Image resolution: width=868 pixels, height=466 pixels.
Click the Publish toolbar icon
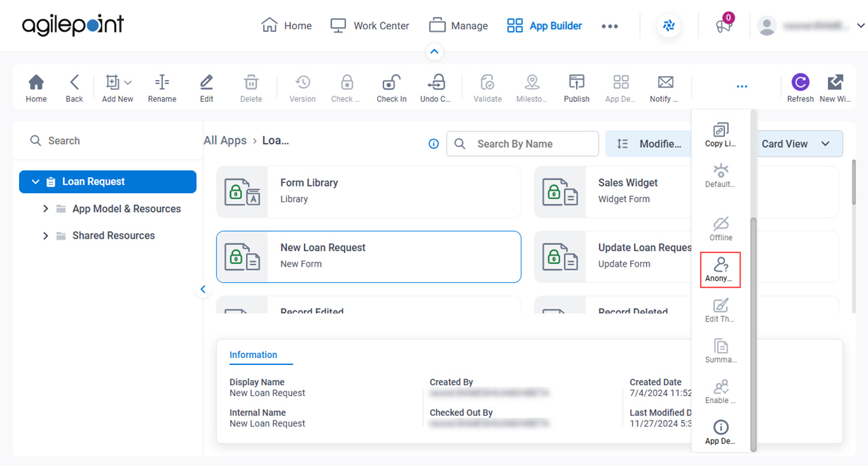576,88
